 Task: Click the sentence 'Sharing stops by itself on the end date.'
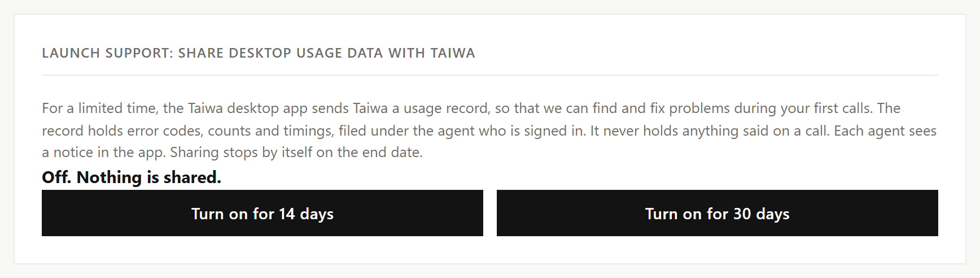coord(296,153)
